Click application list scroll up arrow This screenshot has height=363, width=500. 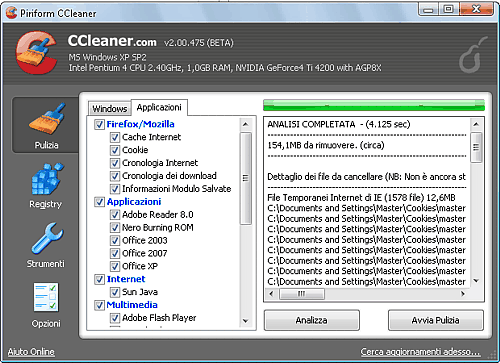(x=246, y=124)
